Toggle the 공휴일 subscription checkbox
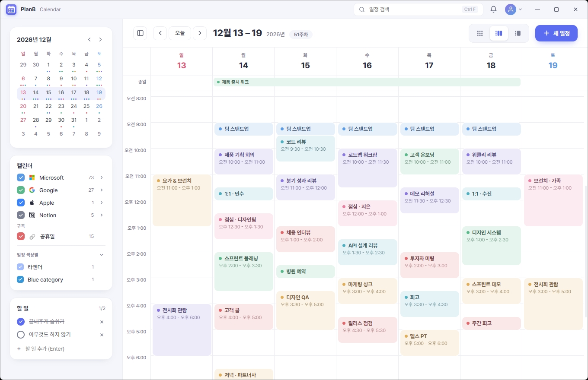Screen dimensions: 588x380 tap(21, 236)
